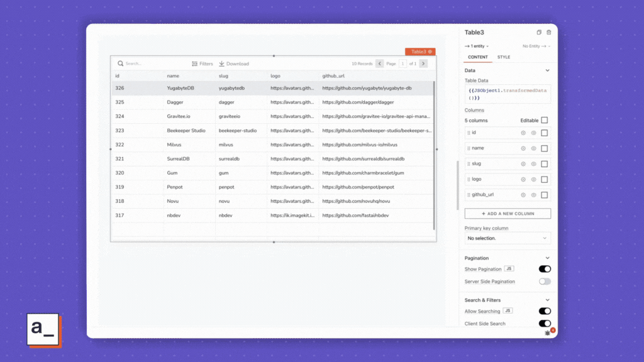Collapse the Search & Filters section

click(x=548, y=300)
